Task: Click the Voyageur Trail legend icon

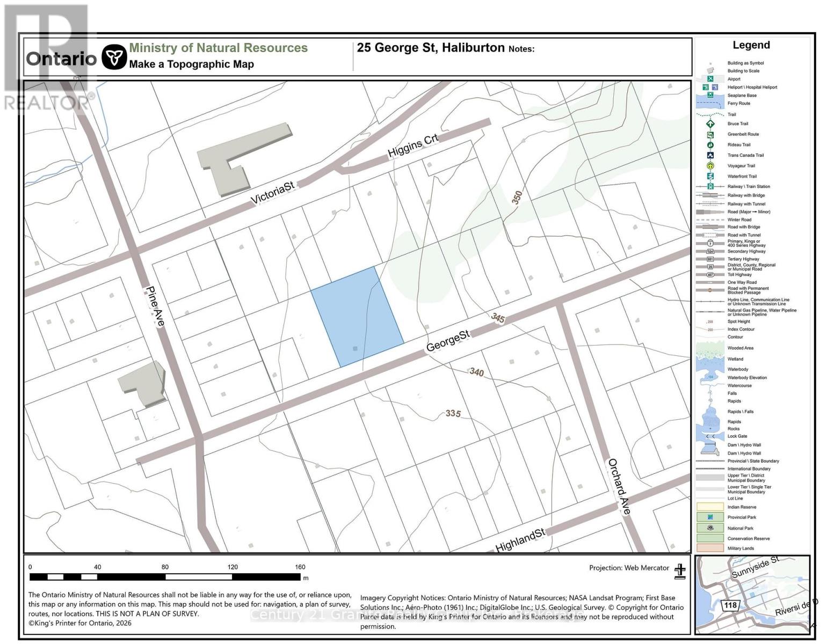Action: pyautogui.click(x=710, y=166)
